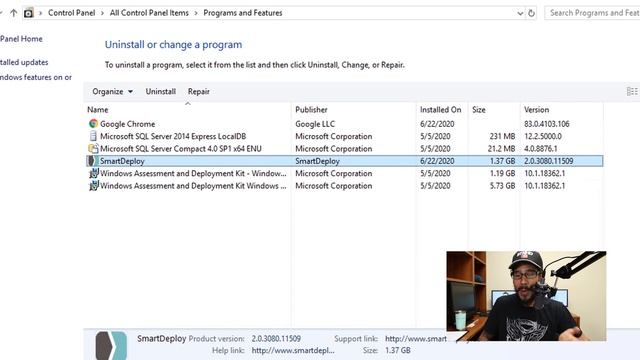Open the SmartDeploy help link URL
Screen dimensions: 640x360
click(x=293, y=350)
